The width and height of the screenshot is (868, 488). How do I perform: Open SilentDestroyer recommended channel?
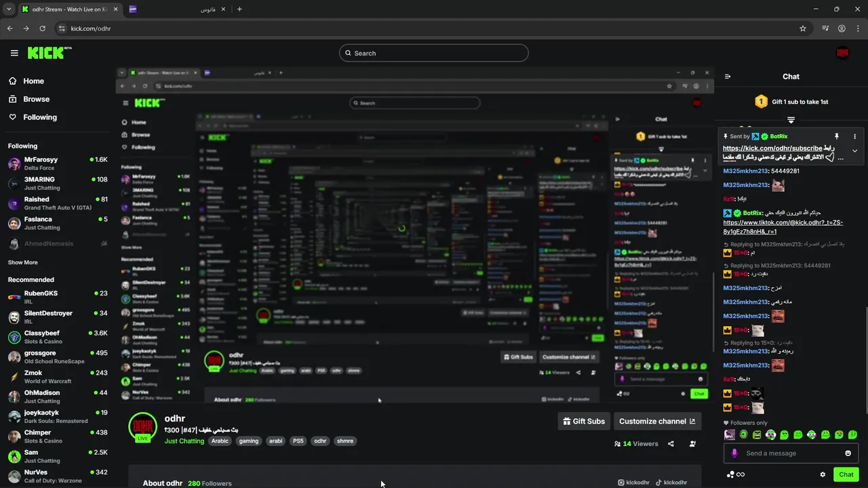coord(58,317)
